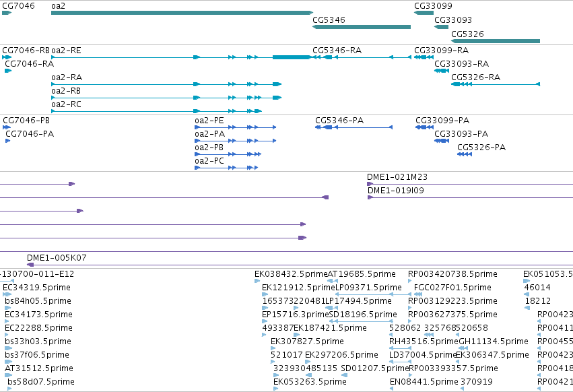Click EST RH43516.5prime
The image size is (573, 392).
pyautogui.click(x=424, y=341)
